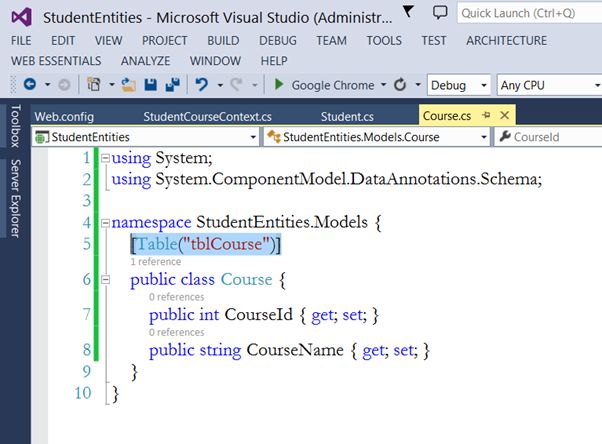
Task: Open the CourseId member dropdown
Action: [548, 137]
